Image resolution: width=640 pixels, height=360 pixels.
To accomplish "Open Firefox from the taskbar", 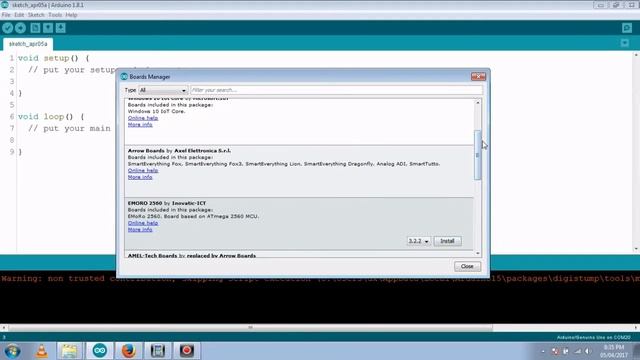I will (129, 351).
